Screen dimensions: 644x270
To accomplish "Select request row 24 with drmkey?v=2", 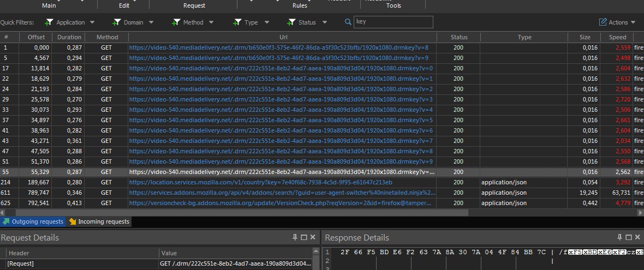I will (322, 89).
